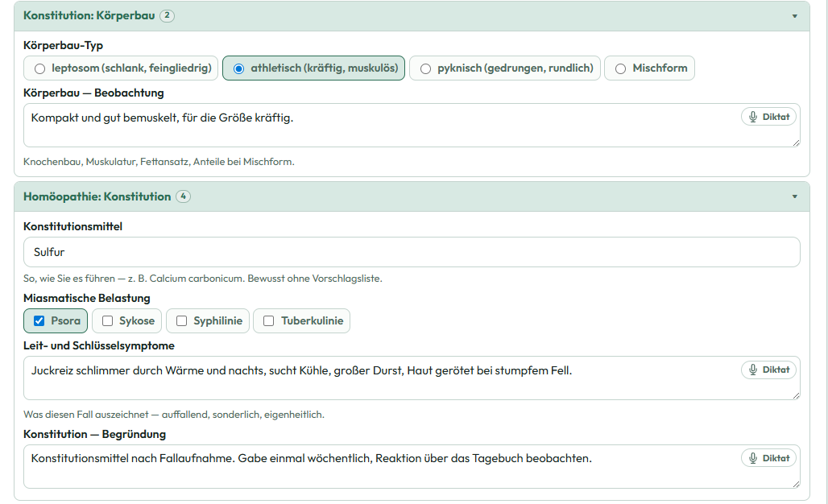Image resolution: width=828 pixels, height=504 pixels.
Task: Click the Miasmatische Belastung label
Action: click(x=87, y=298)
